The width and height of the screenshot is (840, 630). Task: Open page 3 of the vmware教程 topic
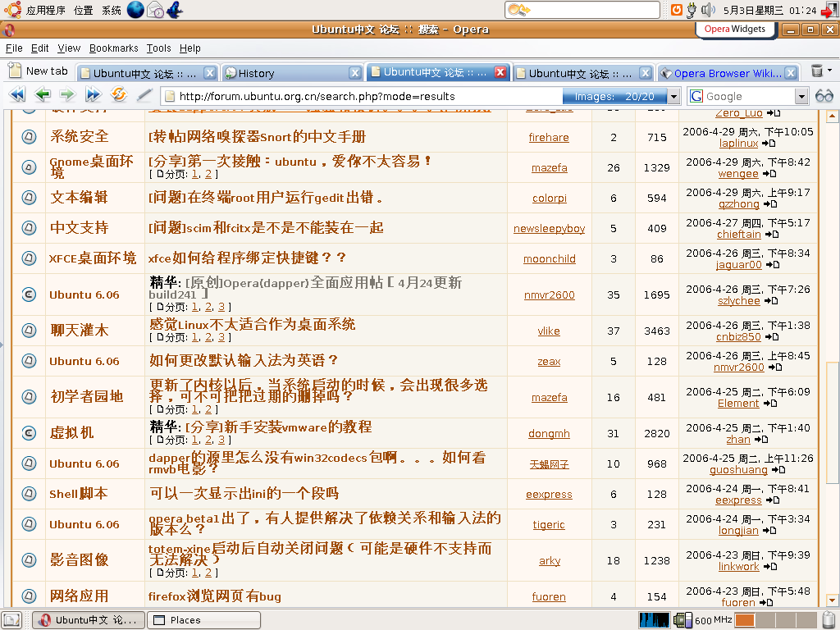[221, 440]
